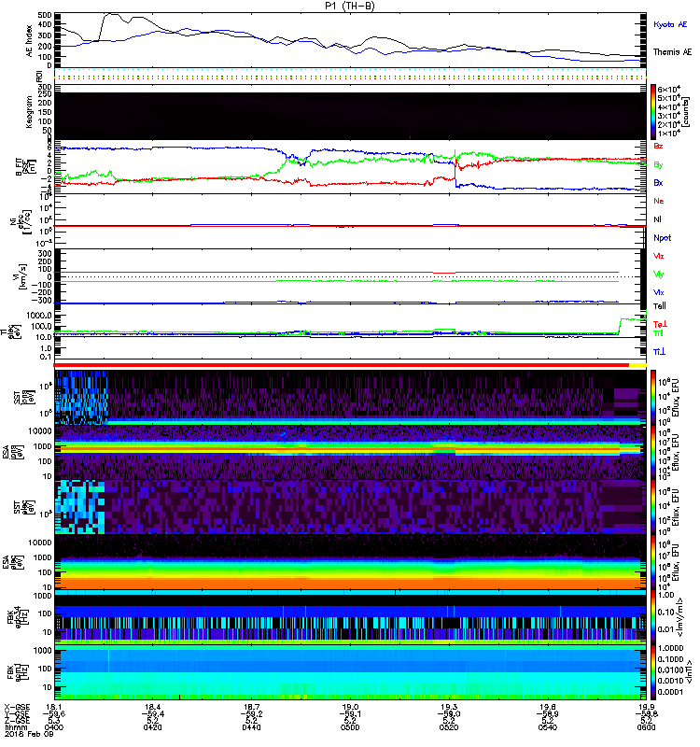Click the "0420" time tick label
Screen dimensions: 700x747
152,727
